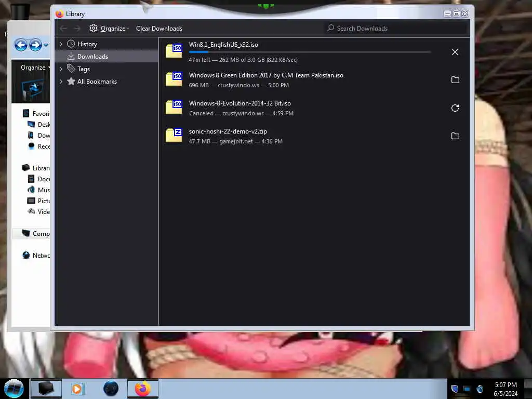Click the tag icon beside Tags

[x=71, y=69]
